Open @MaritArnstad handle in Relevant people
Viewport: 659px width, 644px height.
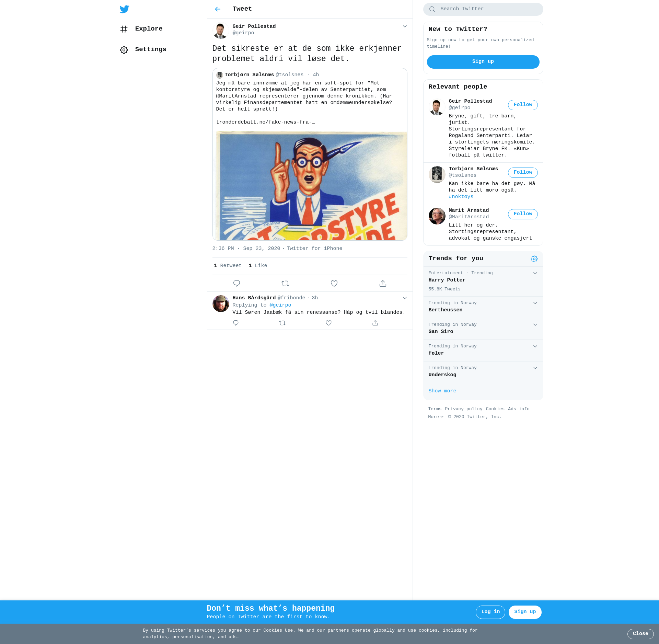[x=469, y=217]
